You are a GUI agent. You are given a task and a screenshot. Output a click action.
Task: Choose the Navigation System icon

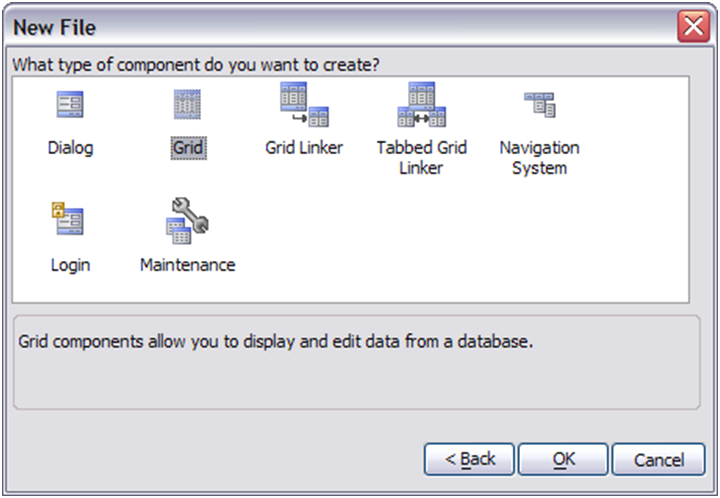(x=540, y=105)
